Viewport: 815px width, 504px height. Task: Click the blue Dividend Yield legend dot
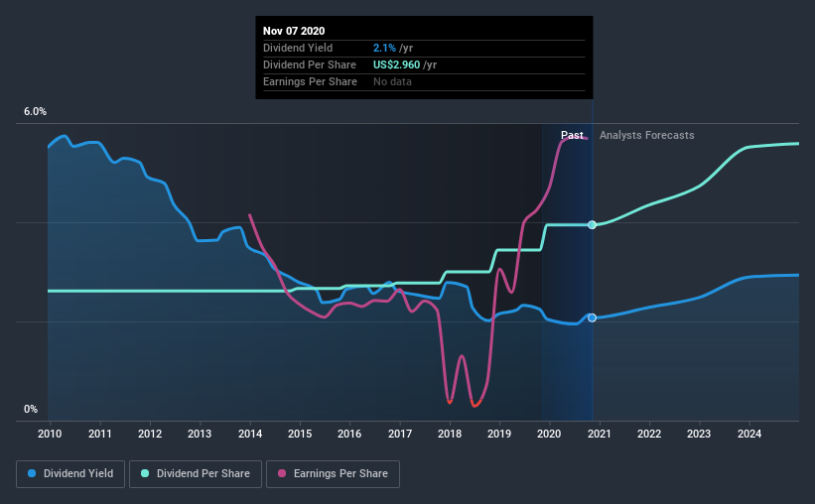coord(32,473)
